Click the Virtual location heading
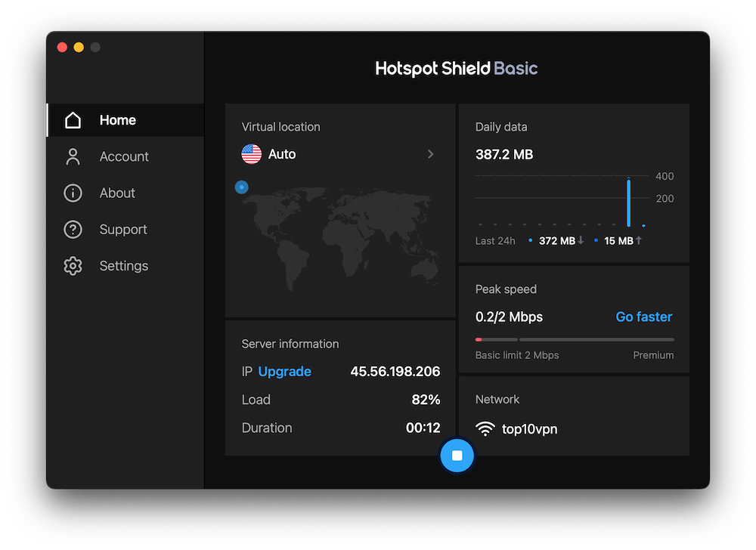 pyautogui.click(x=280, y=127)
